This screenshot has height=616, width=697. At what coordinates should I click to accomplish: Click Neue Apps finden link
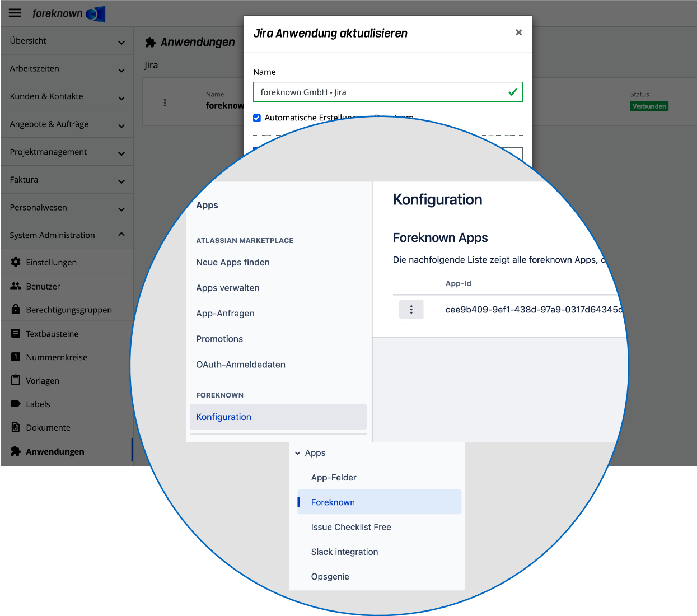click(x=233, y=262)
